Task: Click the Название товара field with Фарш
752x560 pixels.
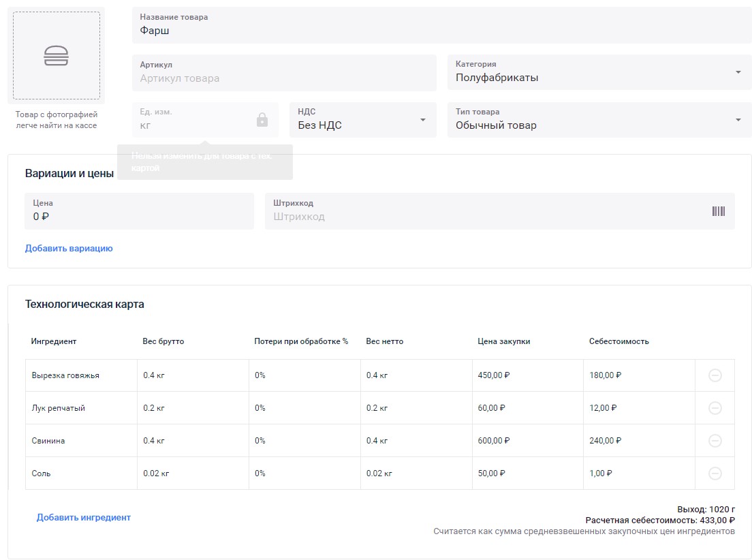Action: (x=441, y=25)
